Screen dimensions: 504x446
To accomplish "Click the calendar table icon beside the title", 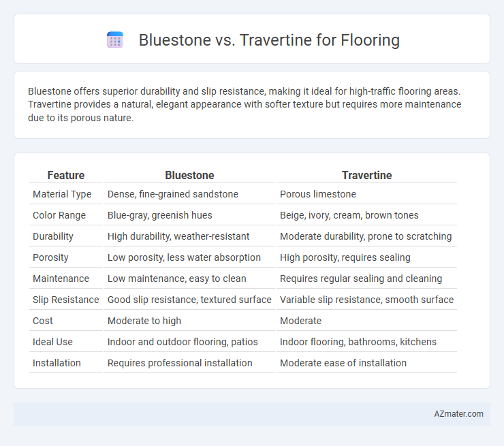I will [115, 40].
